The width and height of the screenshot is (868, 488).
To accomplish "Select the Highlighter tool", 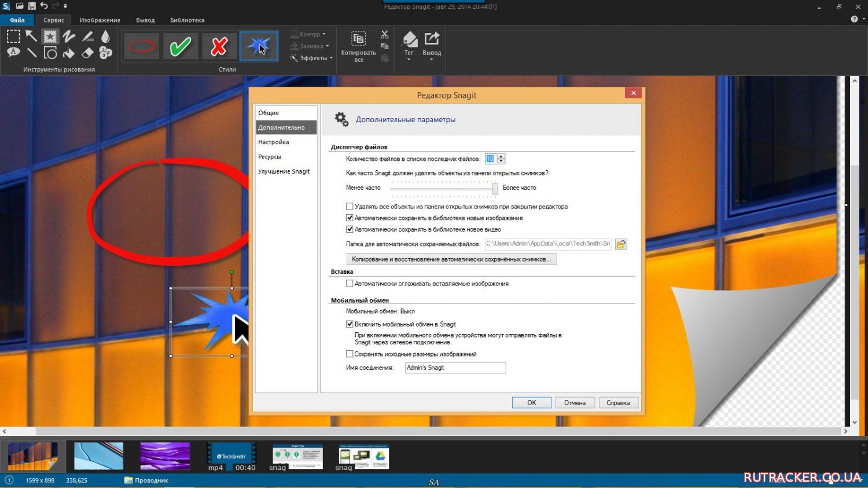I will click(87, 36).
